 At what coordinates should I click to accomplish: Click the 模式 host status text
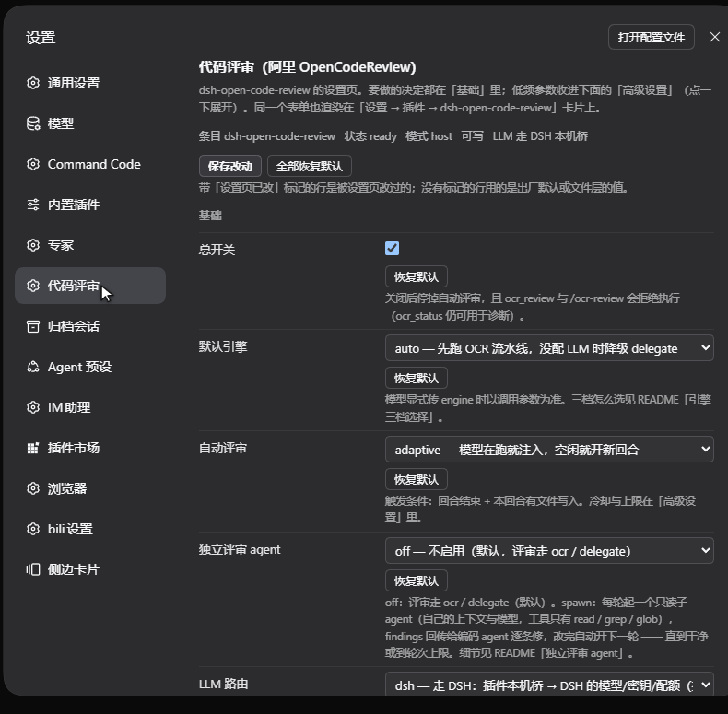(x=429, y=136)
